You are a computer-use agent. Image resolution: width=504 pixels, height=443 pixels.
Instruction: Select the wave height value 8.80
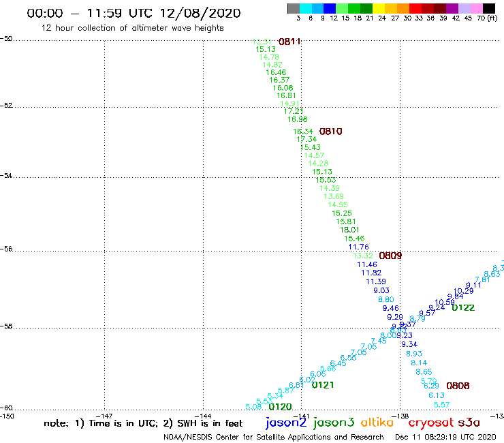coord(386,299)
